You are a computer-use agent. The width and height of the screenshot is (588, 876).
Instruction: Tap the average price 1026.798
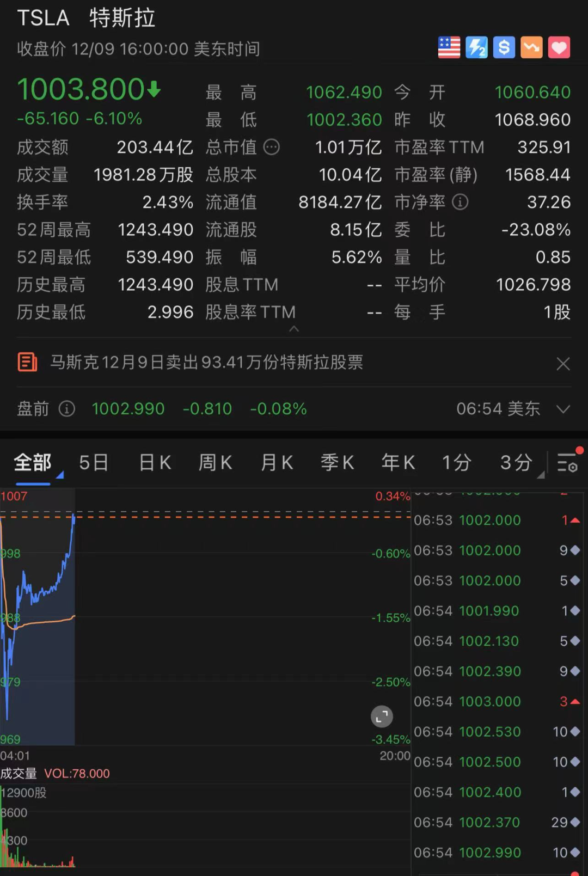pyautogui.click(x=533, y=285)
